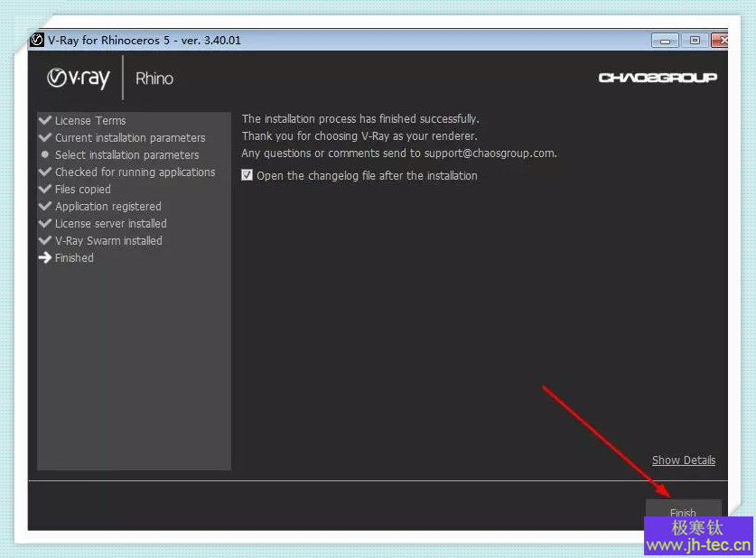Open the Show Details link

tap(683, 460)
